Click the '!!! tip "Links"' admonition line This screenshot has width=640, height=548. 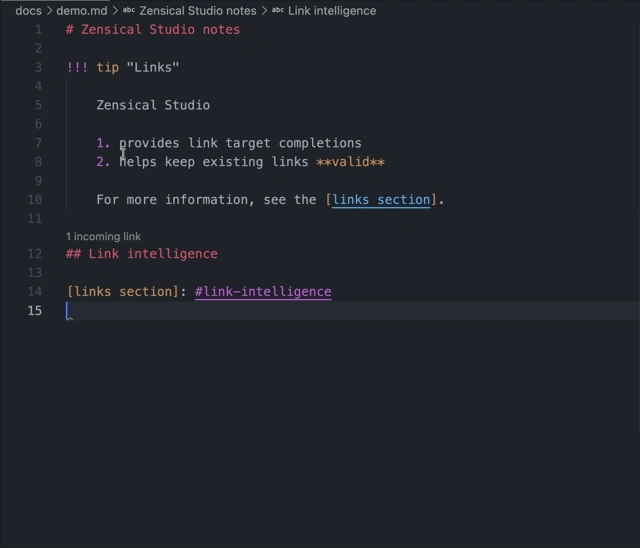click(122, 67)
